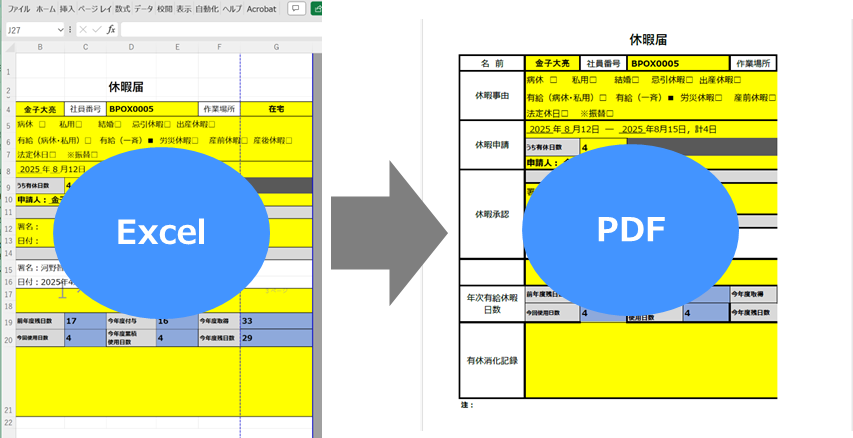Switch to the 挿入 ribbon tab
The height and width of the screenshot is (438, 853).
67,9
